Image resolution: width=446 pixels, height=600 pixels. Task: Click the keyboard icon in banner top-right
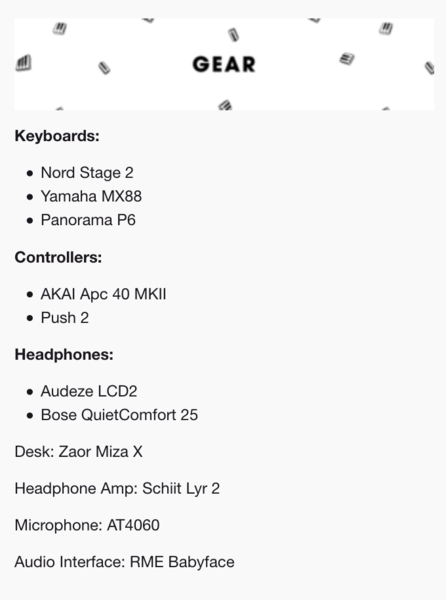click(386, 28)
